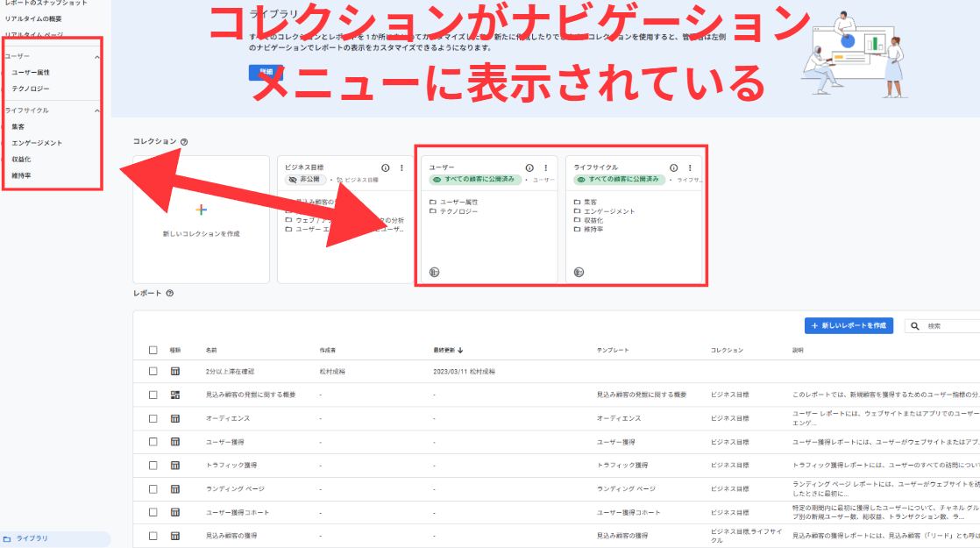
Task: Open エンゲージメント in the navigation menu
Action: [37, 143]
